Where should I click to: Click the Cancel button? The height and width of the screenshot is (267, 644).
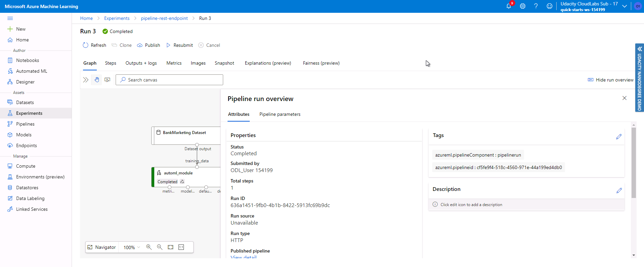[209, 45]
